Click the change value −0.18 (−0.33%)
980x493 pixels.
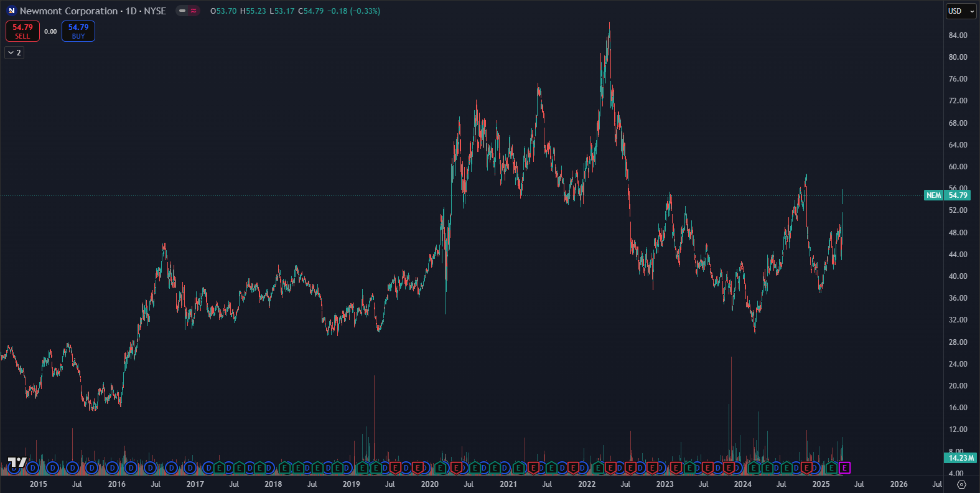pyautogui.click(x=354, y=11)
